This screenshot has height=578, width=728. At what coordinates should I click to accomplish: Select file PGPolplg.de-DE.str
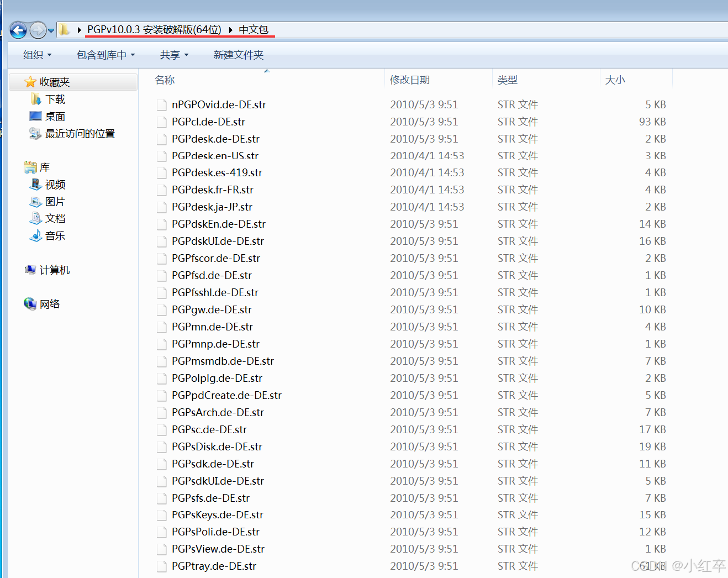[217, 379]
